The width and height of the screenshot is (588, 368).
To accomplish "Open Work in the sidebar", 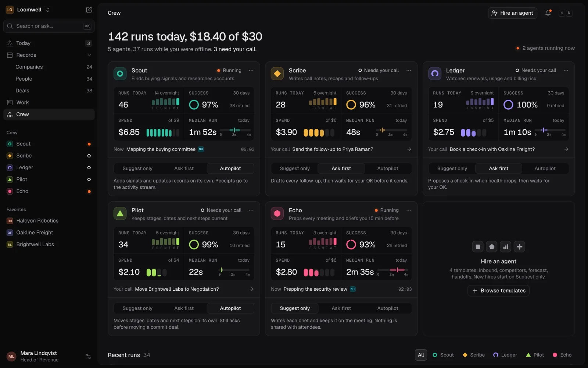I will pos(49,102).
